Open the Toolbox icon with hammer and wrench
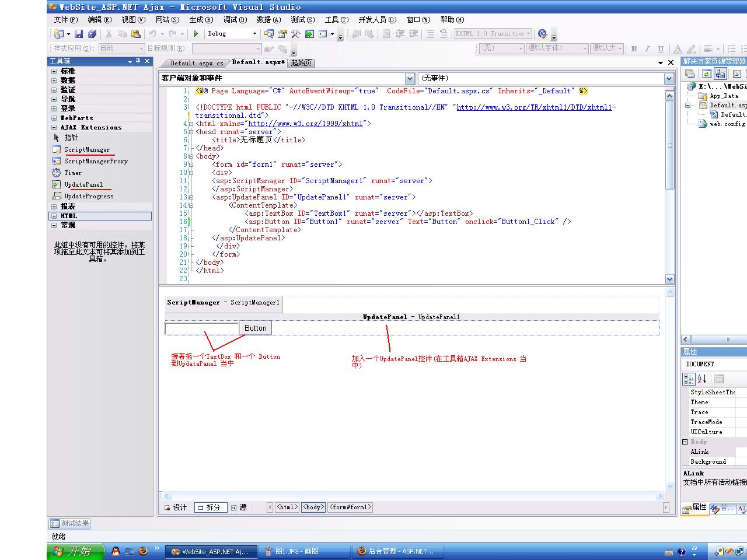The image size is (747, 560). point(296,34)
